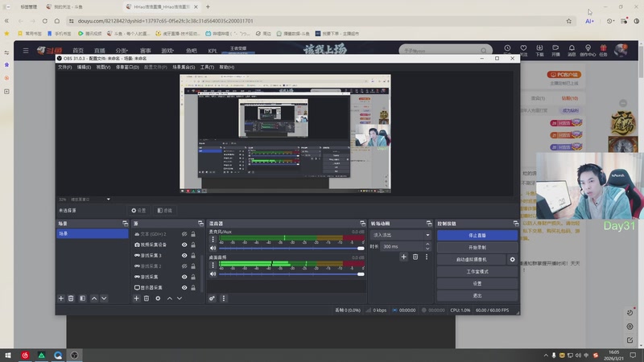
Task: Open the mixer panel's three-dot menu at the bottom
Action: [x=224, y=298]
